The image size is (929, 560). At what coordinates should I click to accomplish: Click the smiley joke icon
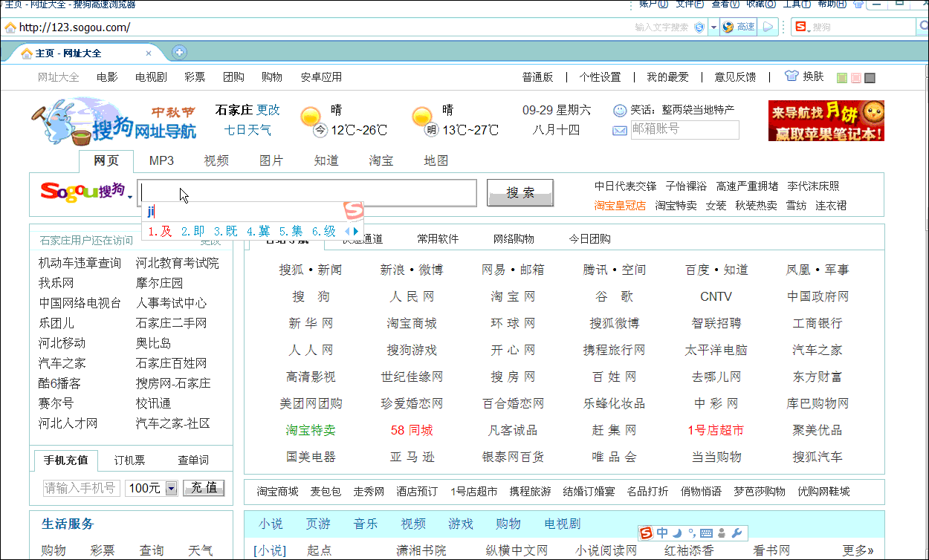[620, 110]
